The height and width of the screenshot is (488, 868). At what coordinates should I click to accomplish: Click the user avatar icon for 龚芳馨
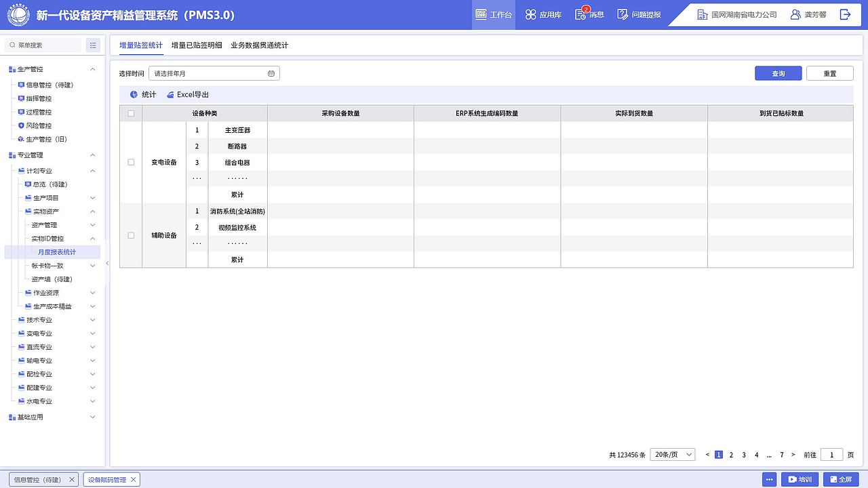(x=795, y=14)
